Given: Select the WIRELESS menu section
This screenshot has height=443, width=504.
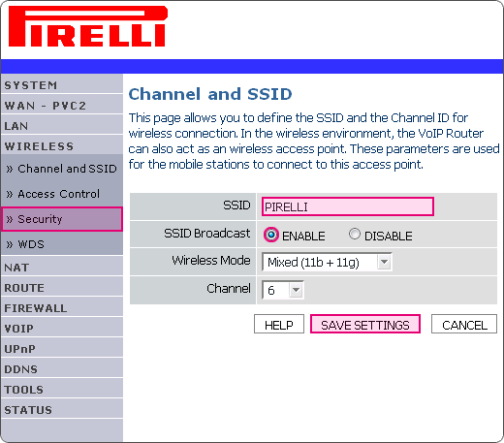Looking at the screenshot, I should click(x=62, y=146).
